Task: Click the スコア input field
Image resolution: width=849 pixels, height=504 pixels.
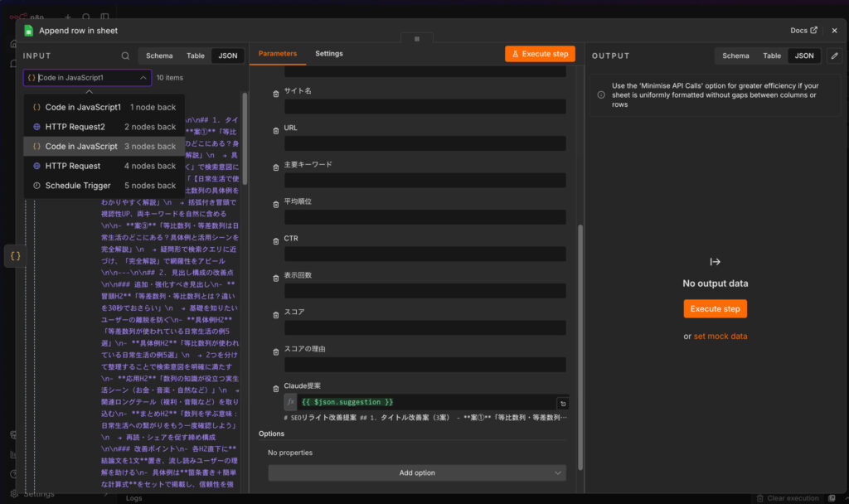Action: pyautogui.click(x=425, y=327)
